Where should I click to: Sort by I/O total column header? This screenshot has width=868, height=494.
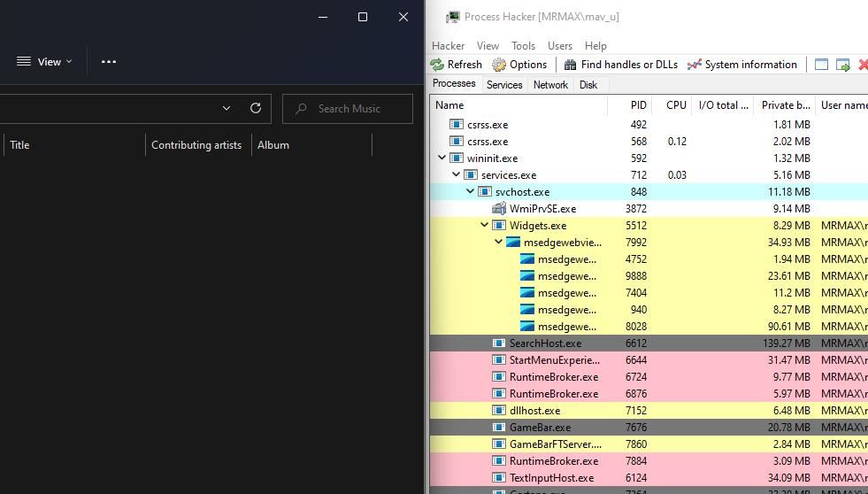click(723, 105)
